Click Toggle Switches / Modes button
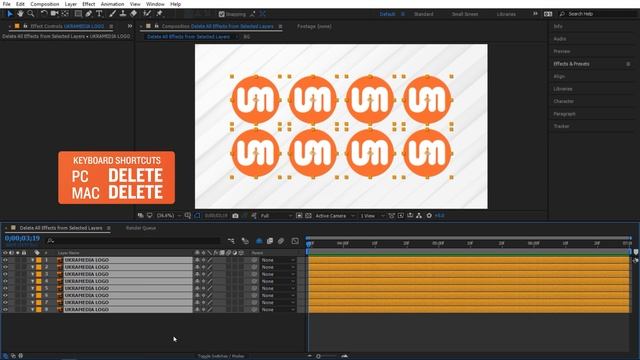Screen dimensions: 640x360 (221, 356)
